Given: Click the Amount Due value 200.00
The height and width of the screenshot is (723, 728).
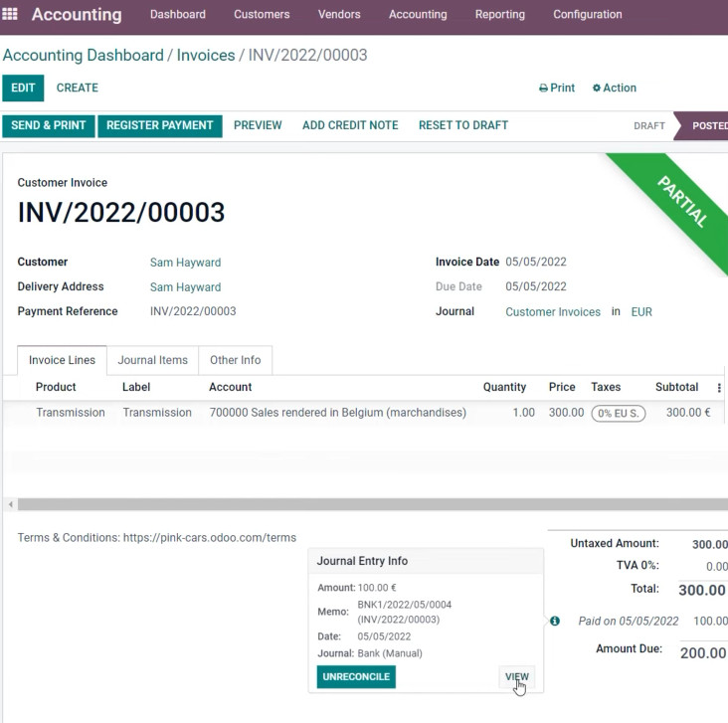Looking at the screenshot, I should coord(703,652).
